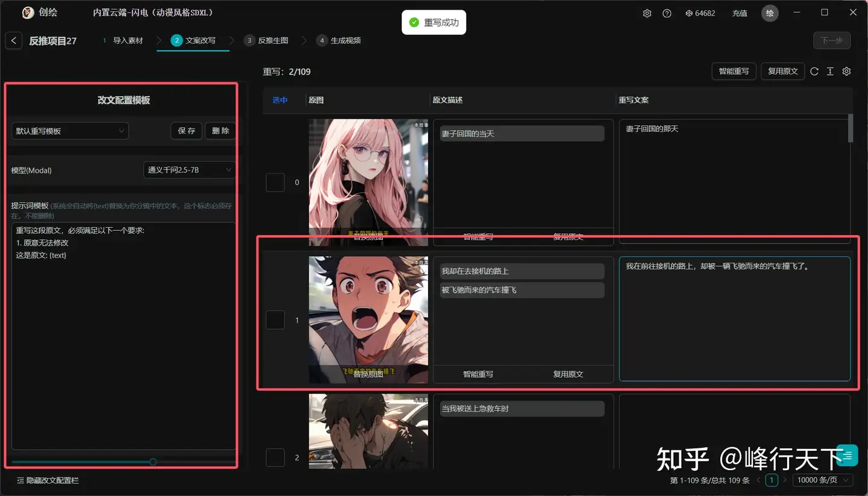Click 智能重写 in row 0
This screenshot has height=496, width=868.
tap(478, 237)
